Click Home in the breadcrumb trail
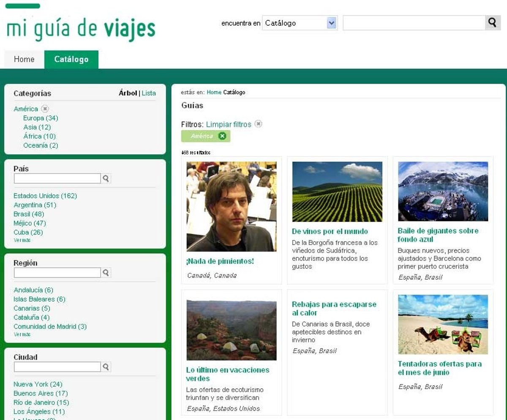507x420 pixels. tap(214, 93)
